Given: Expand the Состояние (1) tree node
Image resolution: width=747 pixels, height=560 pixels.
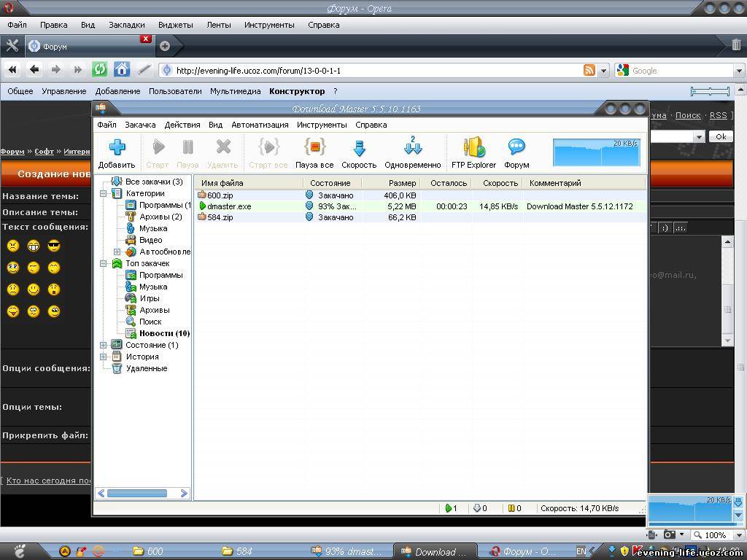Looking at the screenshot, I should pyautogui.click(x=104, y=345).
